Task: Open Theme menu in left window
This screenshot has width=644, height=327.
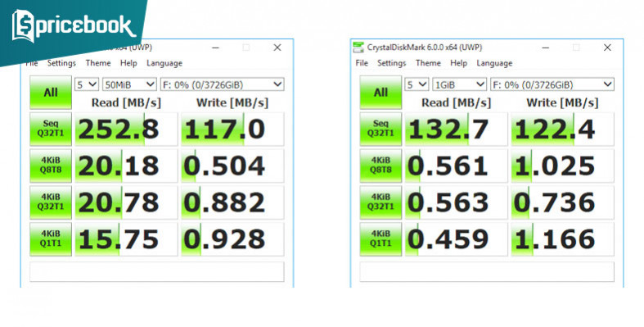Action: click(x=98, y=63)
